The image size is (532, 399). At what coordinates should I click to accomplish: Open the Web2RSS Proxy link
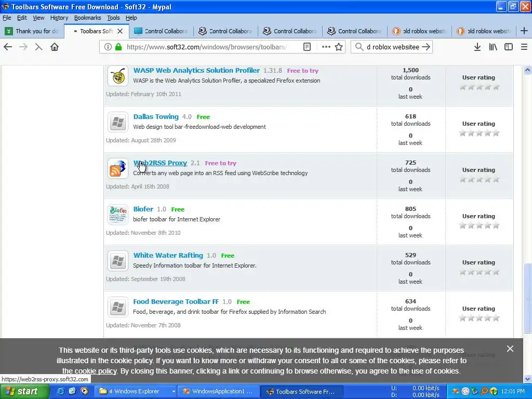[x=160, y=163]
